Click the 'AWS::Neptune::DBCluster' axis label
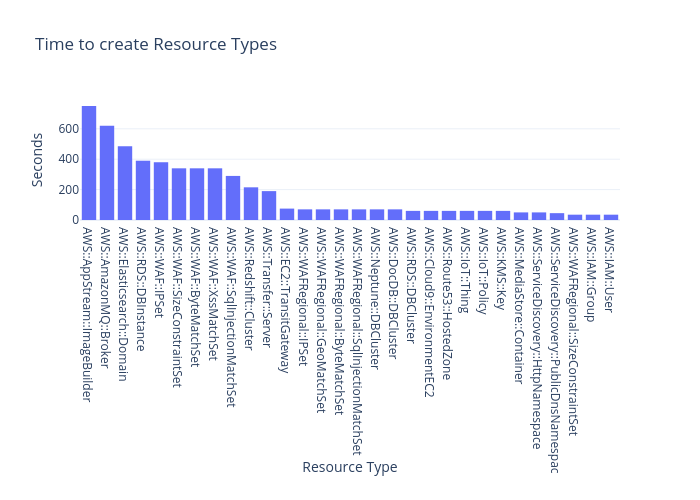This screenshot has height=500, width=700. click(x=375, y=298)
